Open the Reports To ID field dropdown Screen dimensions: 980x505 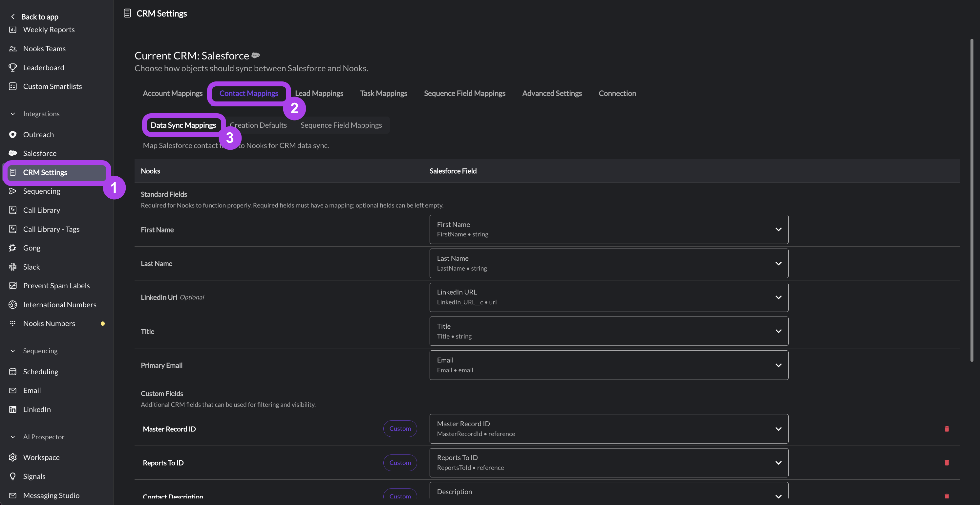pos(609,463)
